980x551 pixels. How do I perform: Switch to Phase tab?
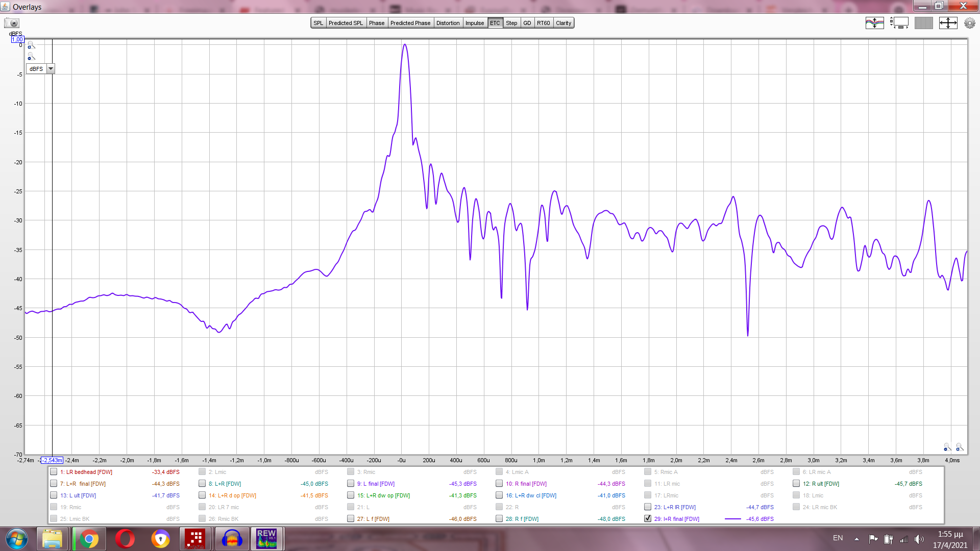click(x=377, y=23)
